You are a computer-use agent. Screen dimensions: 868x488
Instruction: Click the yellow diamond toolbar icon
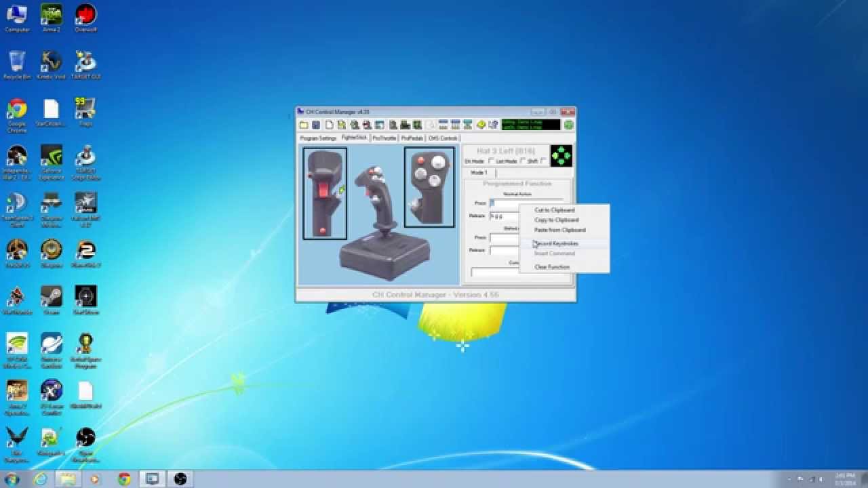click(481, 125)
